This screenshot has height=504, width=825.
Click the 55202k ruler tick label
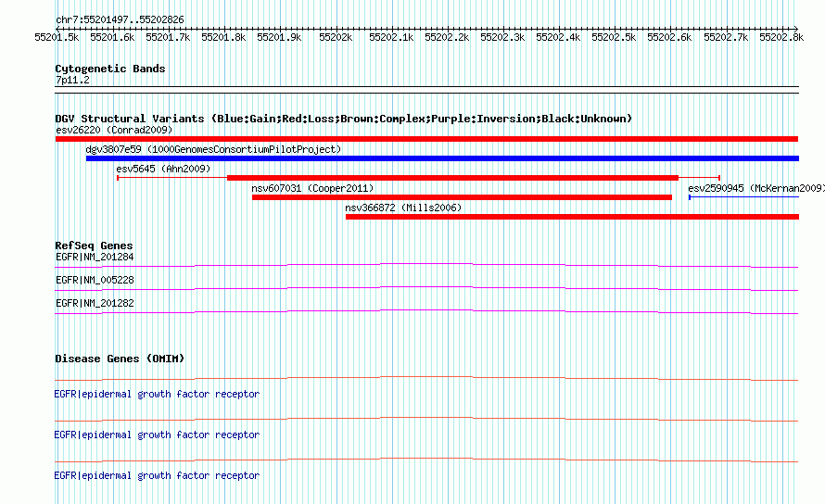[x=336, y=37]
